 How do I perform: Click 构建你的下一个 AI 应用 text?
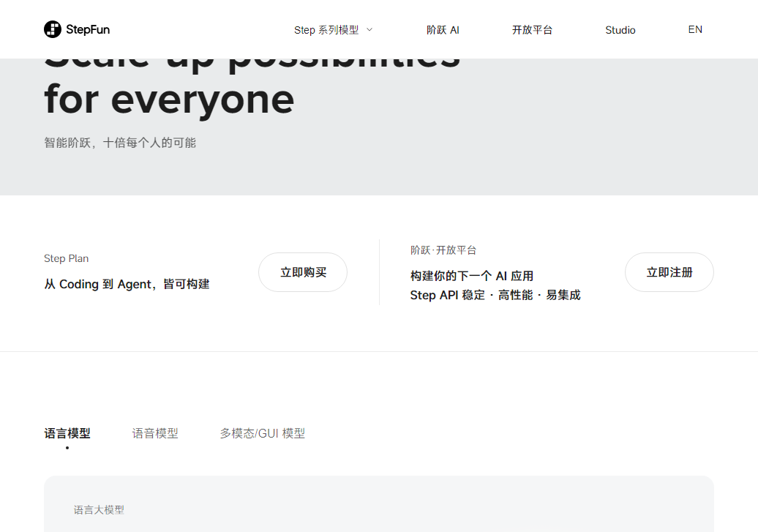pos(472,276)
